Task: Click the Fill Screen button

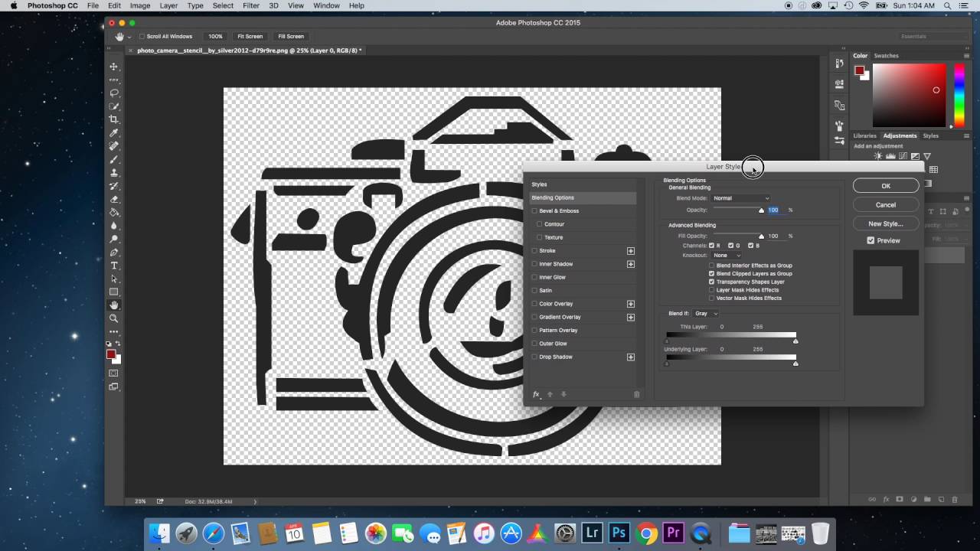Action: click(291, 37)
